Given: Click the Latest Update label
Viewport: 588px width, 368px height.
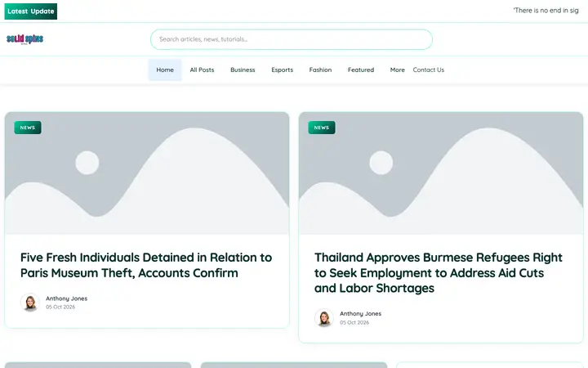Looking at the screenshot, I should (x=31, y=11).
